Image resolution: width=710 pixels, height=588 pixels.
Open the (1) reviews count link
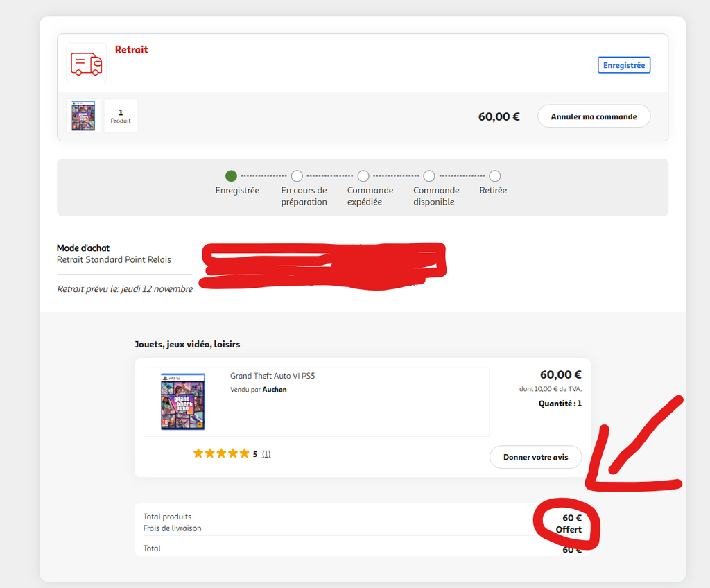266,454
